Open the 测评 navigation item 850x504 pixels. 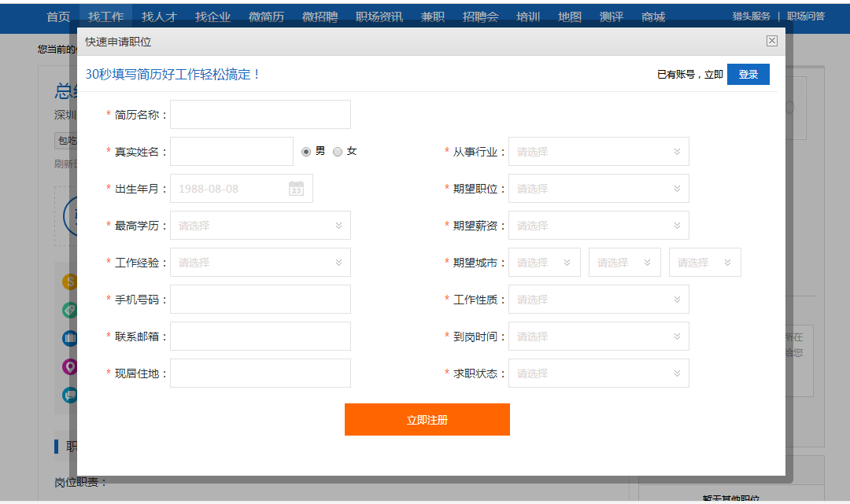[612, 17]
